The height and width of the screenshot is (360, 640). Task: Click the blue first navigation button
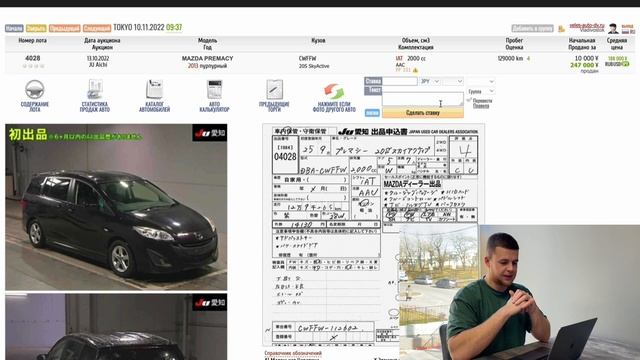point(14,28)
